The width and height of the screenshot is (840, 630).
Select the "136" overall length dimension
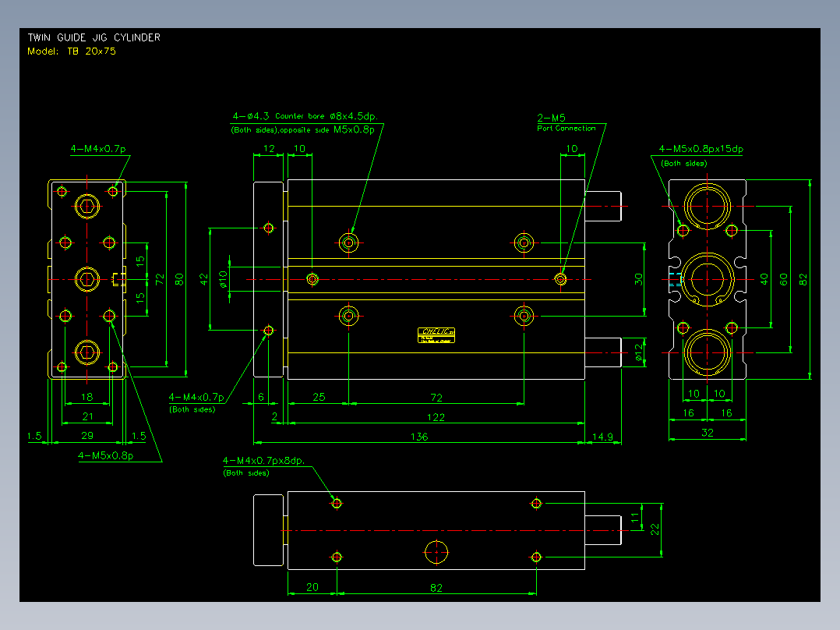[x=419, y=437]
